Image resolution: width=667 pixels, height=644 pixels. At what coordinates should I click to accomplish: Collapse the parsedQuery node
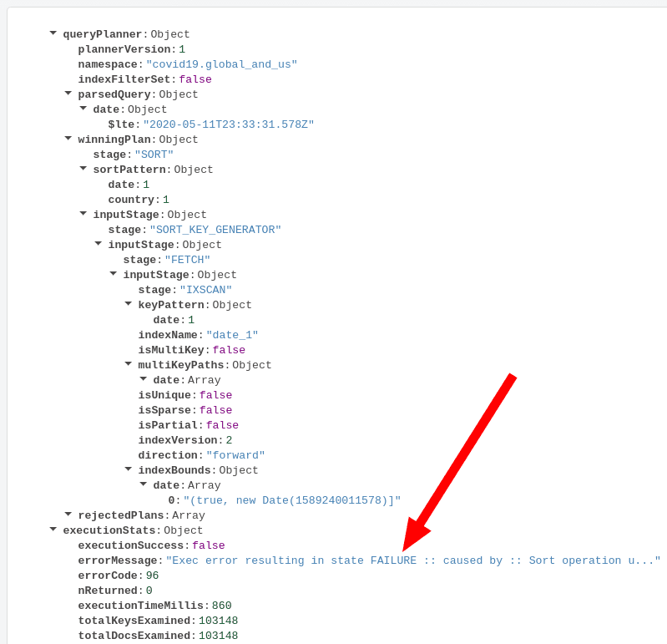tap(68, 94)
